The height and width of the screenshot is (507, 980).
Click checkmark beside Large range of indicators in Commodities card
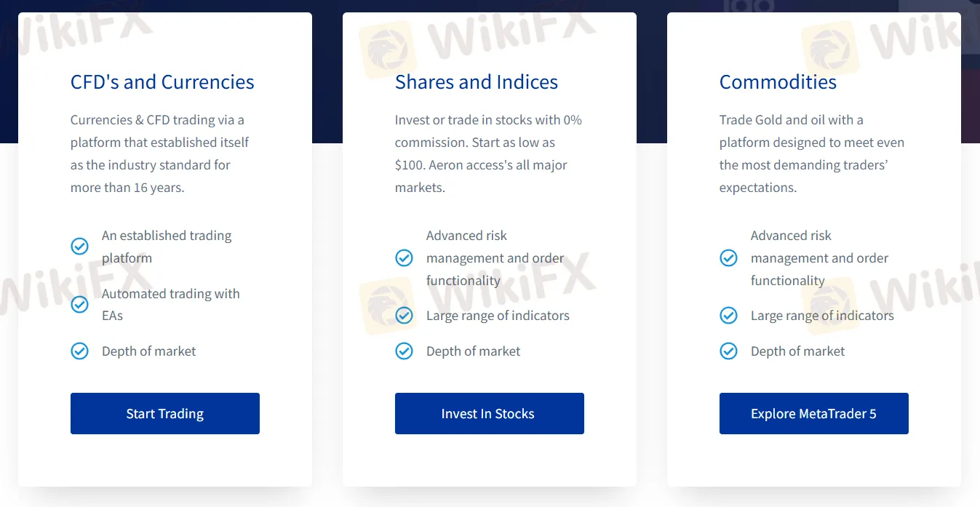coord(728,316)
